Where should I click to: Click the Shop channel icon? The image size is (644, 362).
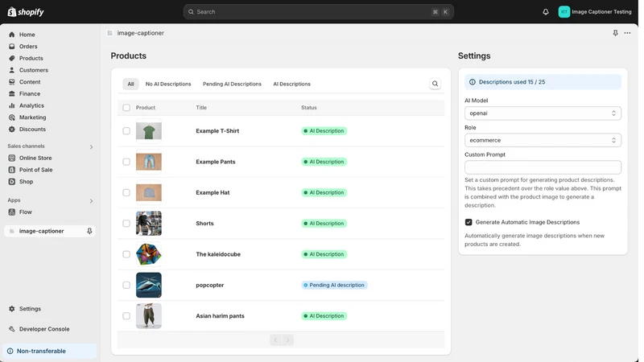tap(12, 182)
